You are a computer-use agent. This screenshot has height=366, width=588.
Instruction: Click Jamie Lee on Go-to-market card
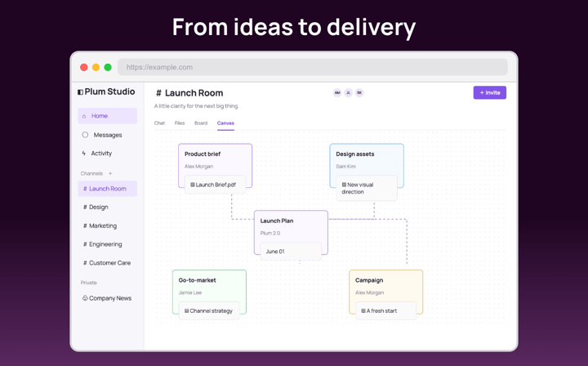pyautogui.click(x=190, y=292)
